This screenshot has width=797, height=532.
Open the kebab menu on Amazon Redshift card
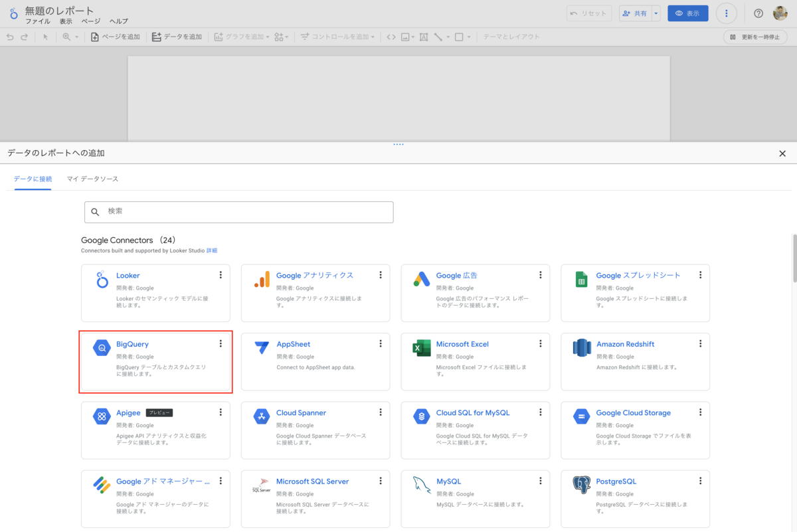[x=701, y=343]
